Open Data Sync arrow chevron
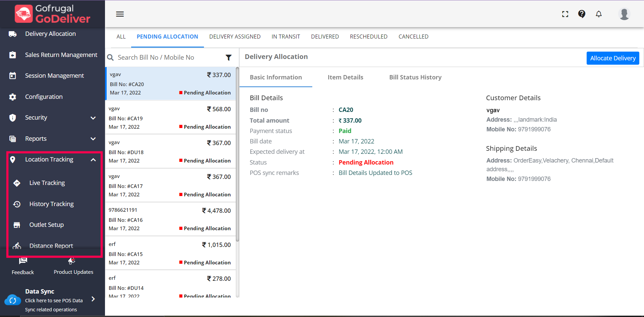 click(93, 299)
